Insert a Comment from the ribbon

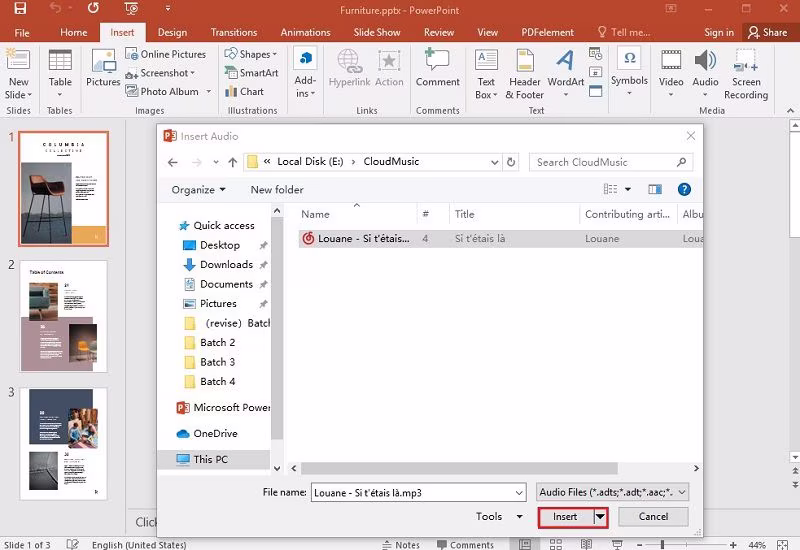click(x=437, y=67)
